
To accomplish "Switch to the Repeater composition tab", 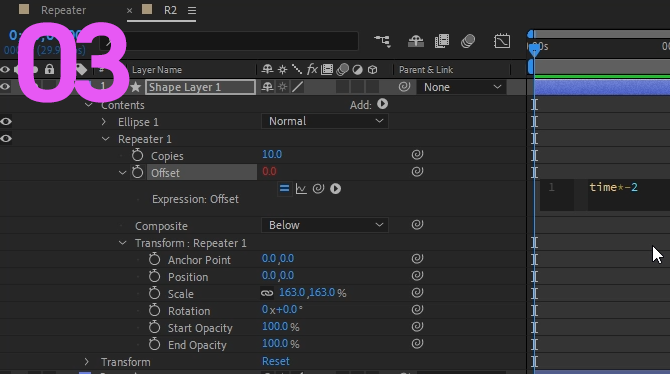I will (x=63, y=10).
